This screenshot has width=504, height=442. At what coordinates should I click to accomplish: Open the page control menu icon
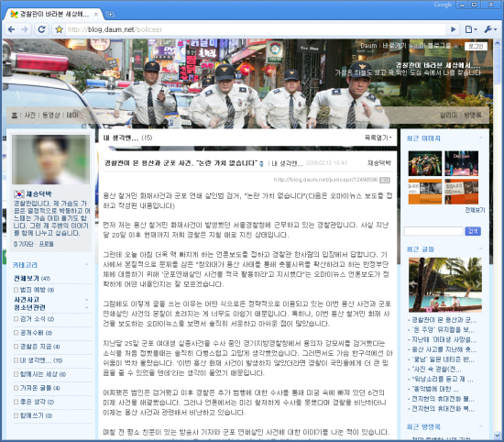coord(471,29)
